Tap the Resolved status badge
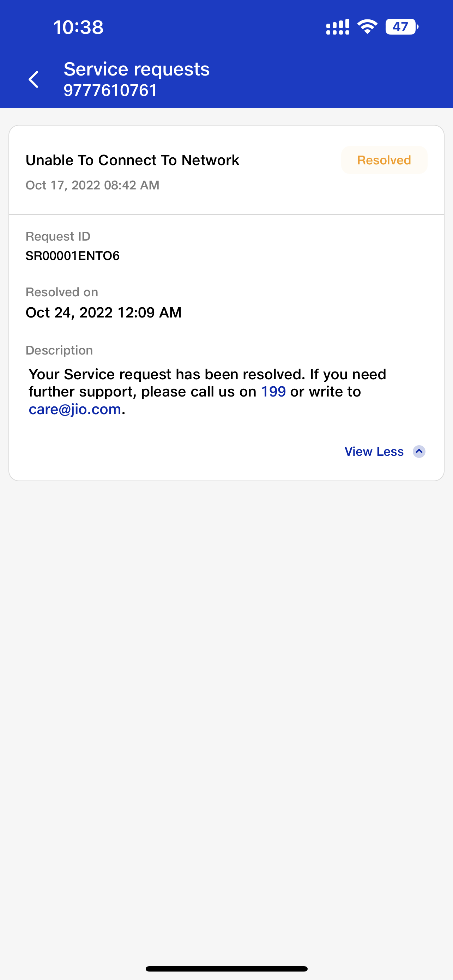The image size is (453, 980). click(384, 160)
